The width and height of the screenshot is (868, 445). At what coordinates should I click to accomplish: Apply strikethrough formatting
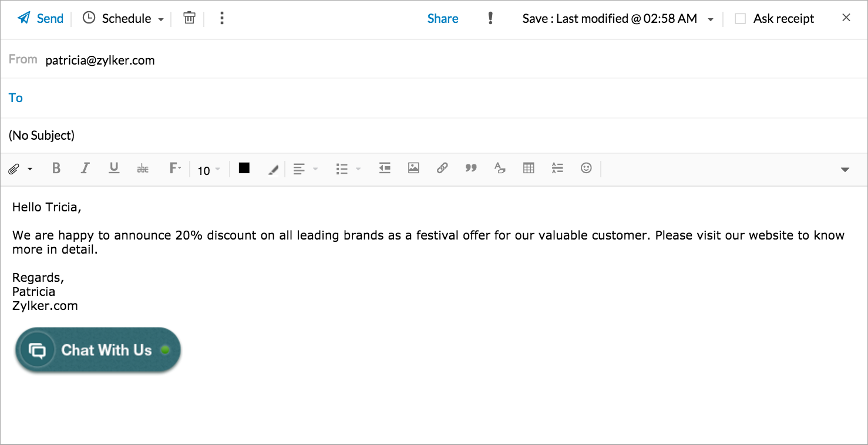(x=143, y=169)
